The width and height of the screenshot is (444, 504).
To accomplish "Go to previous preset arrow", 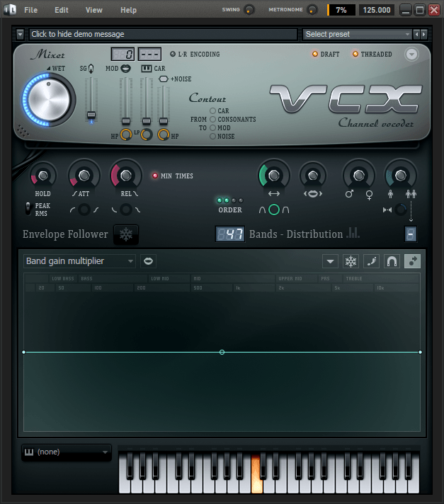I will point(416,34).
